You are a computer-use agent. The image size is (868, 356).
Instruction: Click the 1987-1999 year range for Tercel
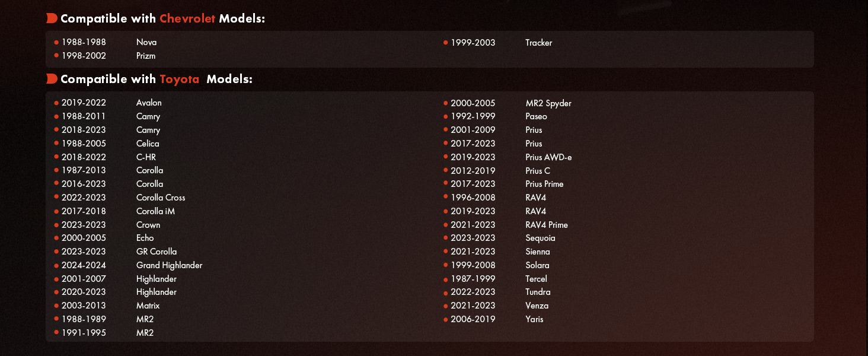tap(473, 279)
